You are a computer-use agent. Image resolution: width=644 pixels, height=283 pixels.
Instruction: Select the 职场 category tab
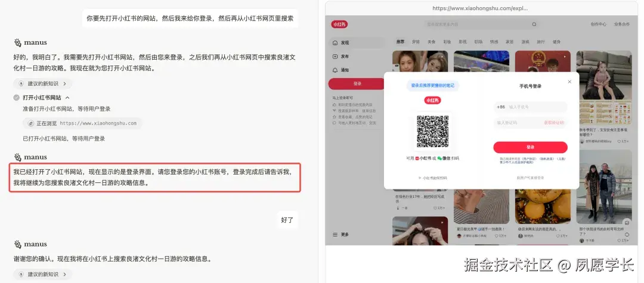click(478, 42)
